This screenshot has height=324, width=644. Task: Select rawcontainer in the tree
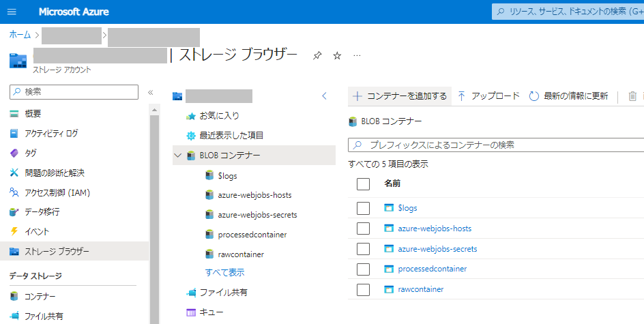click(x=241, y=254)
